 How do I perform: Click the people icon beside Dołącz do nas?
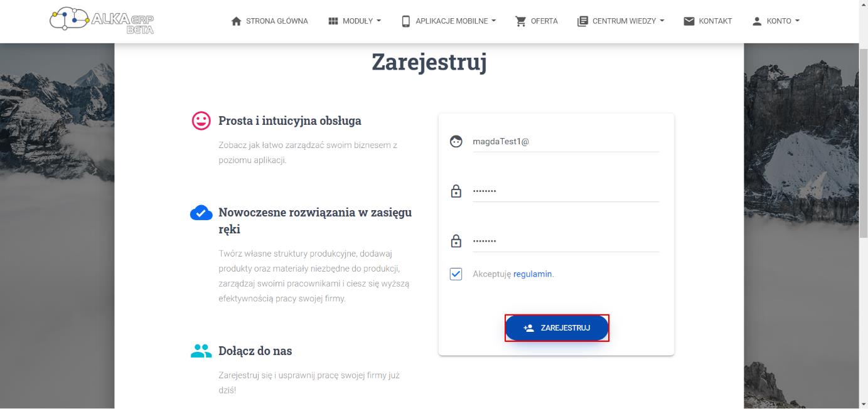[201, 351]
